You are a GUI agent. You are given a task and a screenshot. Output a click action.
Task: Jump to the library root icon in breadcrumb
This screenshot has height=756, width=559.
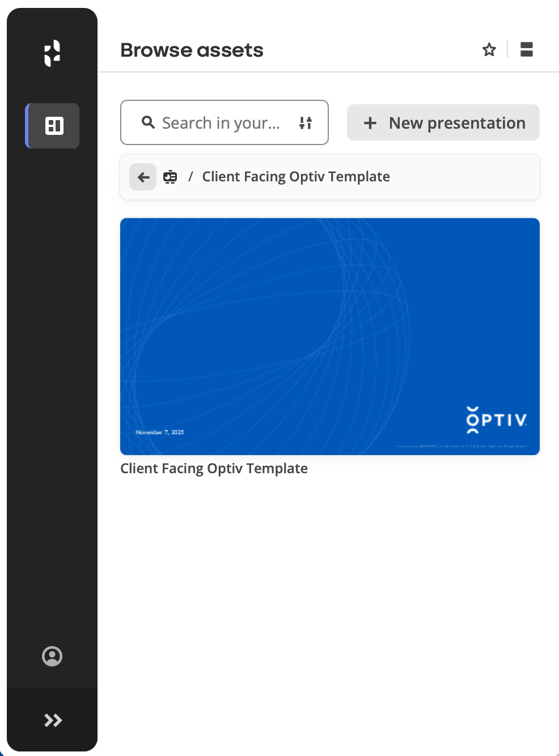[170, 177]
